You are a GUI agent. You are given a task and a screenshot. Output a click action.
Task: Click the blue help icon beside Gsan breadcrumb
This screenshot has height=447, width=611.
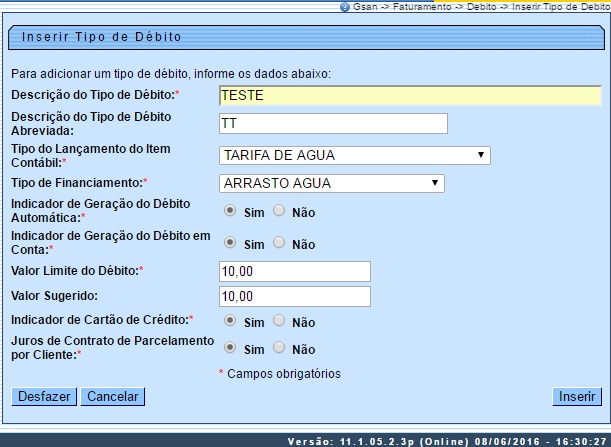coord(345,6)
